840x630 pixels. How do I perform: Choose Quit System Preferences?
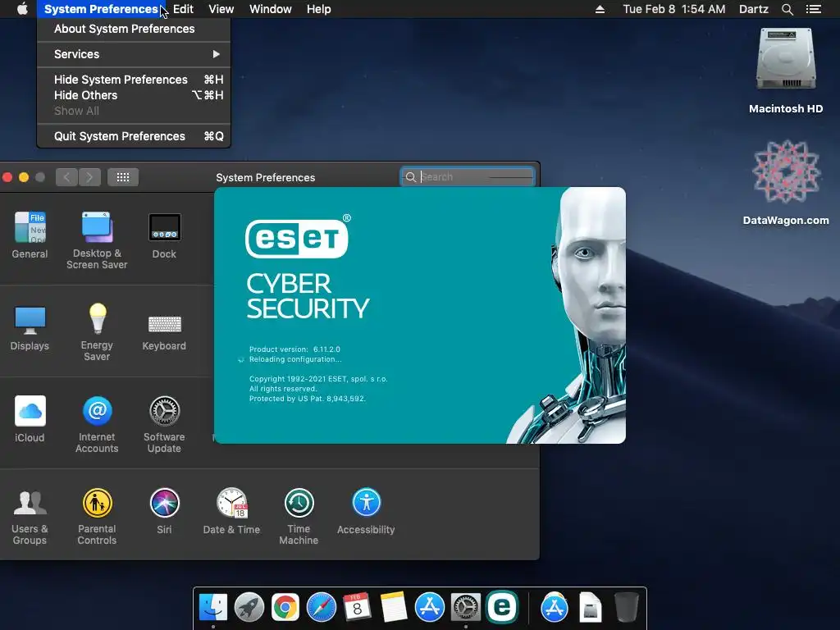134,136
